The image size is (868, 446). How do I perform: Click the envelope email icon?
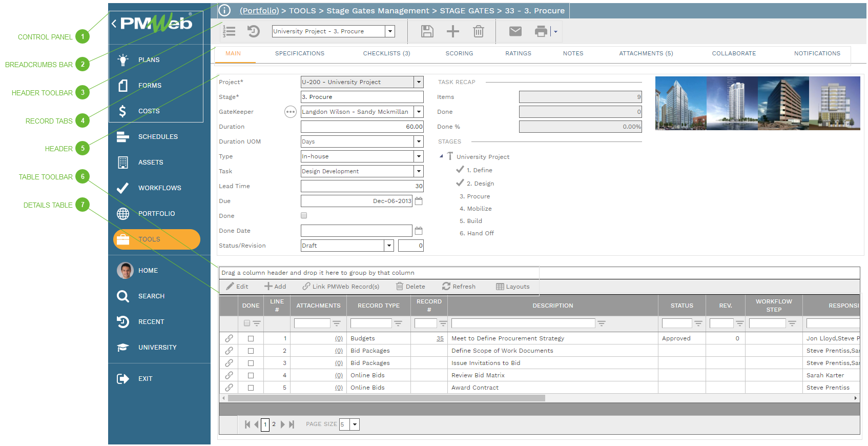515,31
